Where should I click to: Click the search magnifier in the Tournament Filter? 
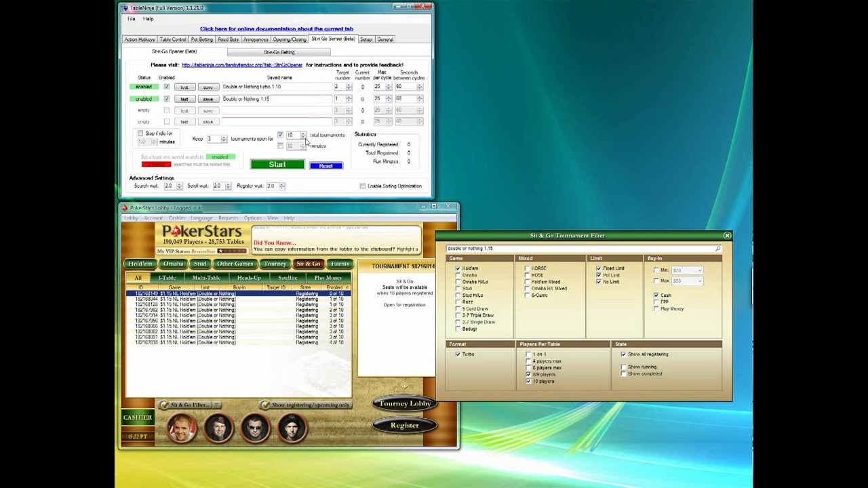click(x=717, y=249)
